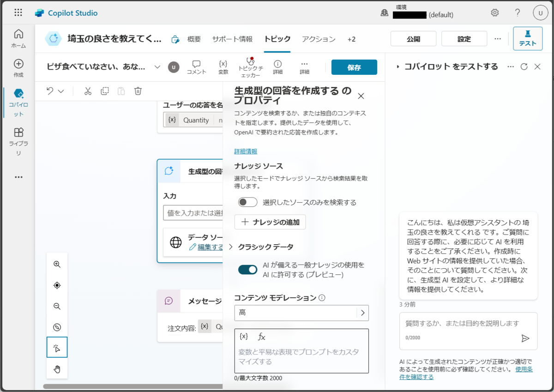
Task: Click the content moderation info icon
Action: tap(322, 298)
